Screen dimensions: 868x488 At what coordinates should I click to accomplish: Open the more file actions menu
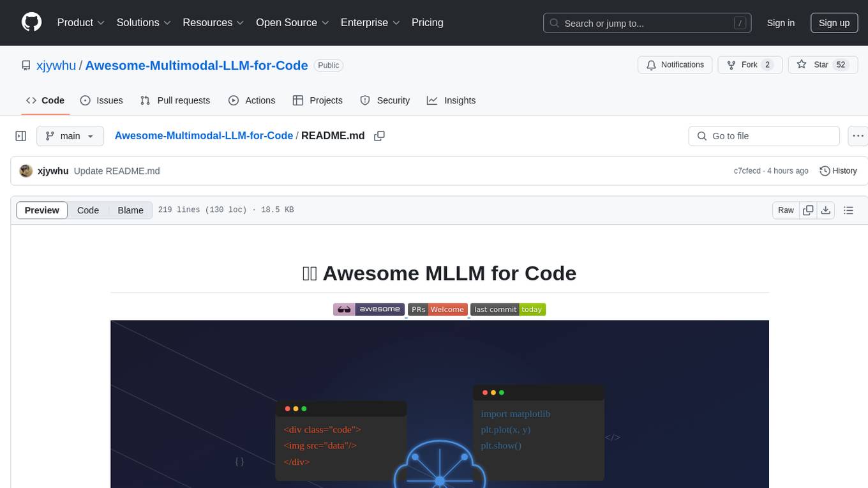(x=858, y=136)
